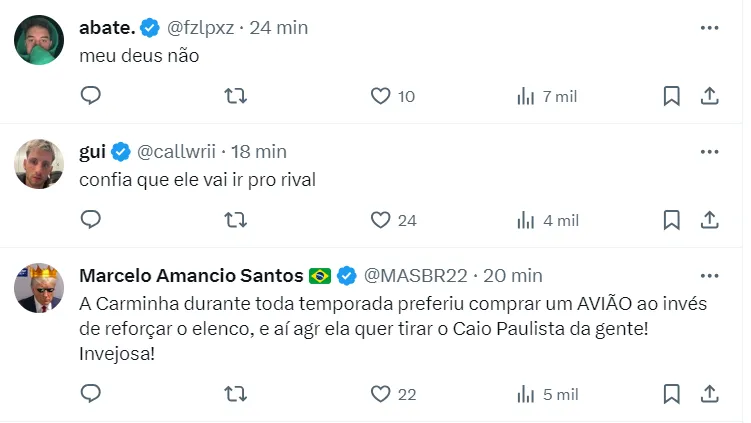Open abate.'s profile picture
Image resolution: width=751 pixels, height=423 pixels.
click(x=40, y=39)
